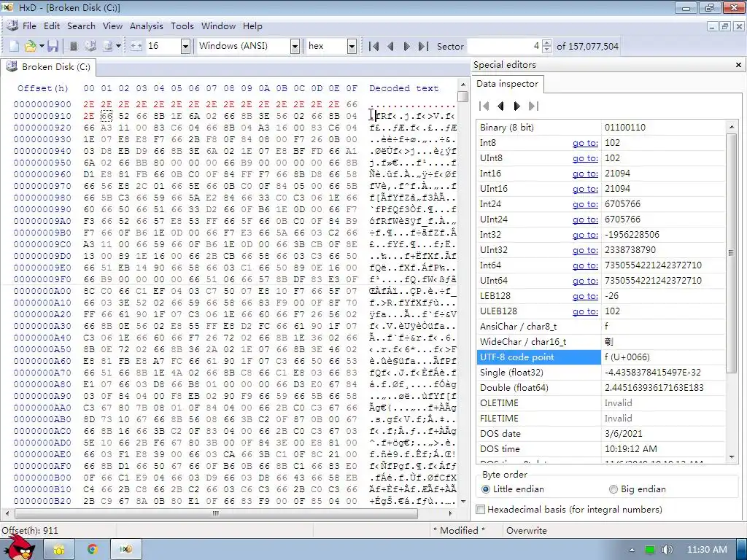
Task: Create a new file with toolbar icon
Action: coord(15,46)
